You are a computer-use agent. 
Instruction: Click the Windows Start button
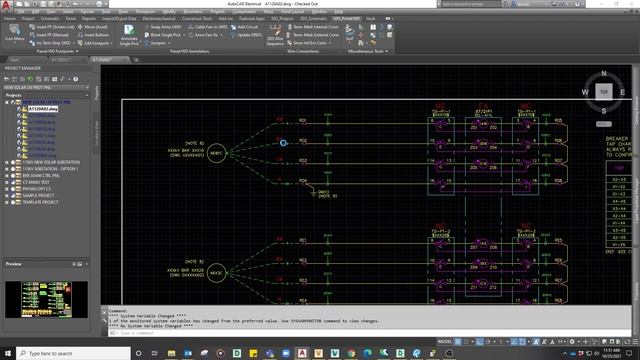[8, 353]
